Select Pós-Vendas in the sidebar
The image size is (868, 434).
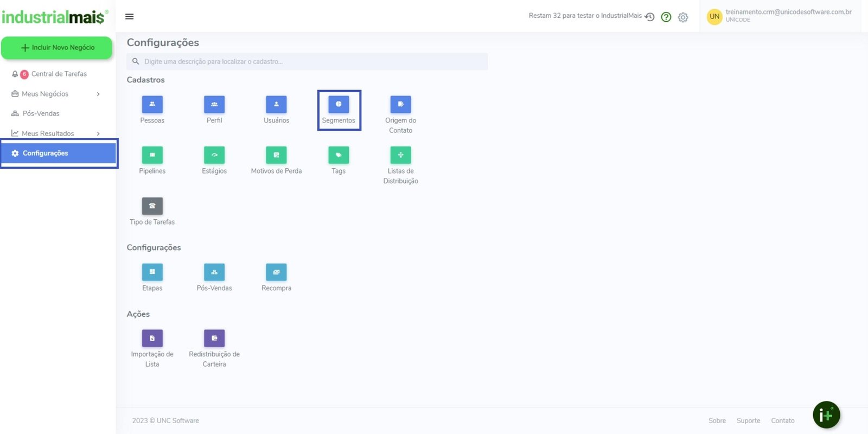pos(41,113)
